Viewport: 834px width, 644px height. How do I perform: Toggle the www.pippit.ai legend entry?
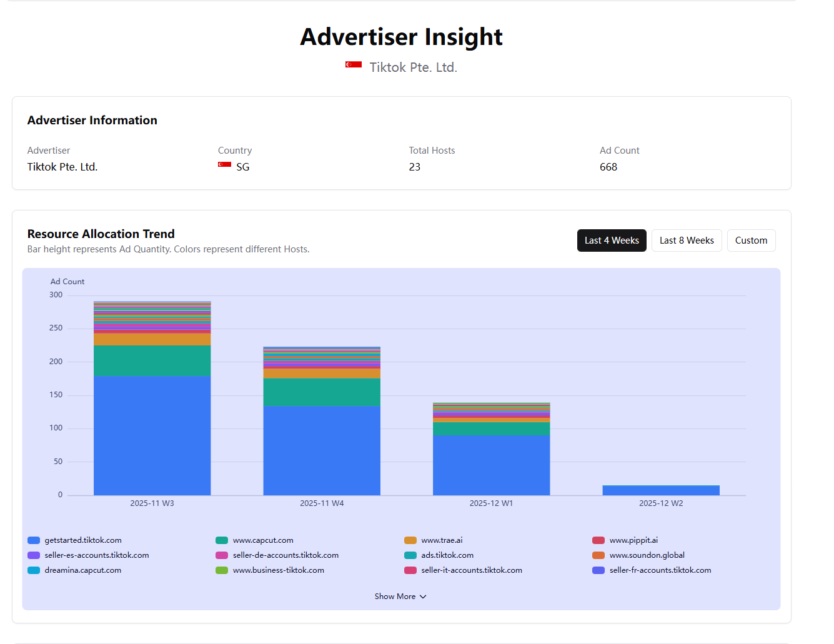coord(625,540)
